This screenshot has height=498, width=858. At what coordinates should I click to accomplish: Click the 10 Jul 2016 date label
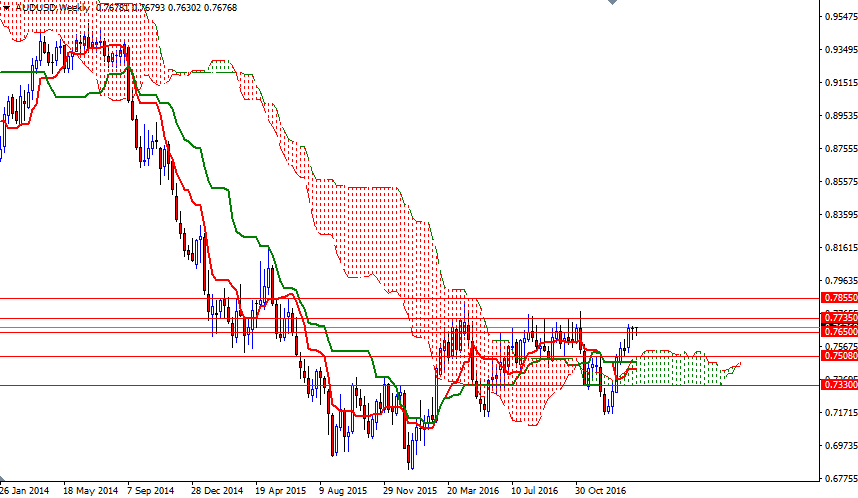(535, 490)
